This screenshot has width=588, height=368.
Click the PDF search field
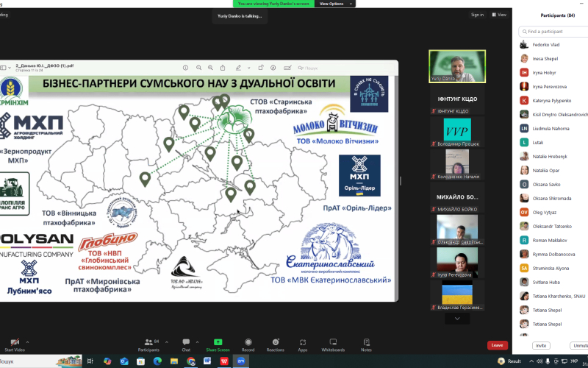tap(345, 68)
